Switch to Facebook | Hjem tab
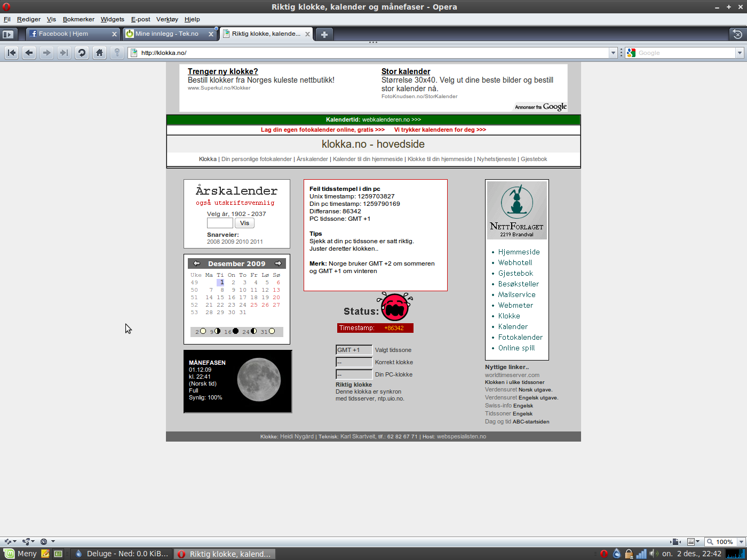This screenshot has height=560, width=747. tap(73, 34)
